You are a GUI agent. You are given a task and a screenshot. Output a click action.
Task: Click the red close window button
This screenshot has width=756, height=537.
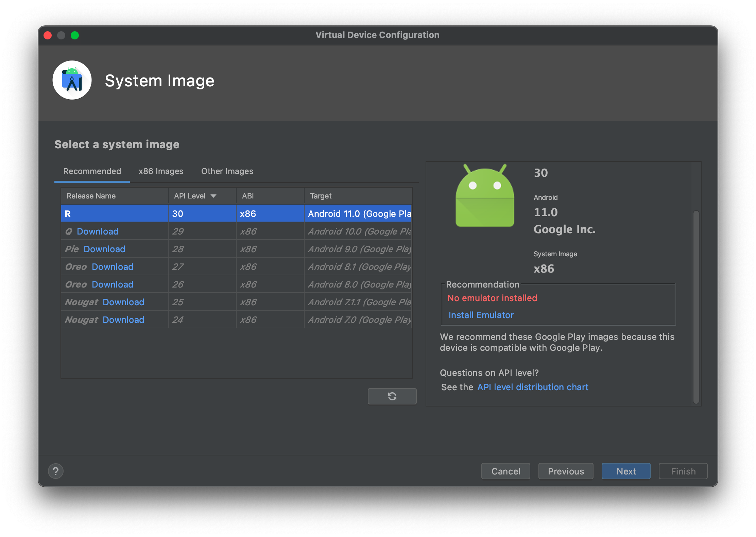tap(48, 35)
